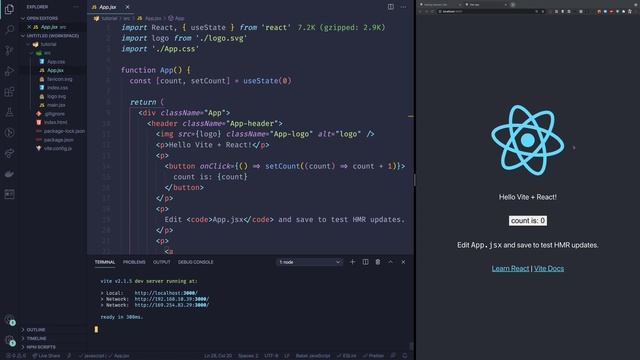Click Live Share in the status bar
This screenshot has height=360, width=640.
pyautogui.click(x=46, y=356)
